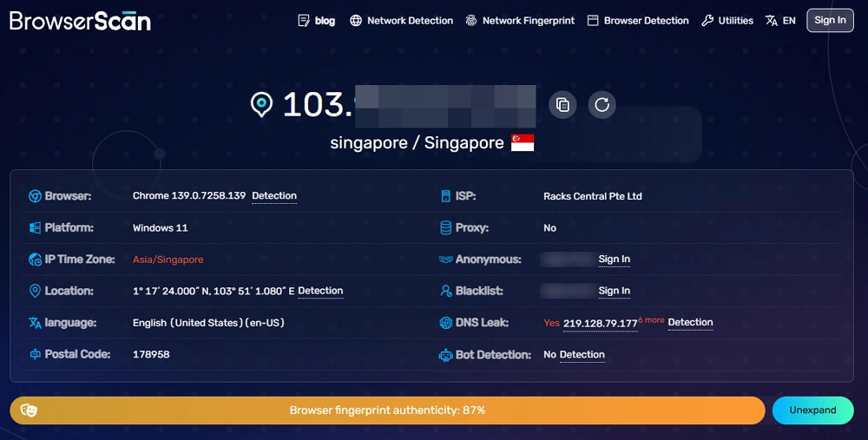Click the Anonymous mask icon
Screen dimensions: 868x440
(445, 259)
